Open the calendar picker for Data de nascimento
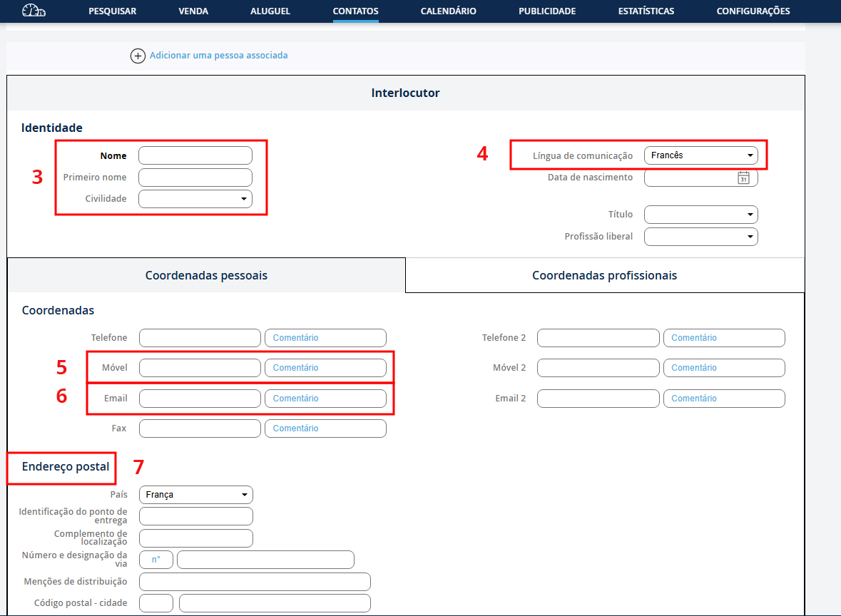This screenshot has height=616, width=841. coord(743,178)
